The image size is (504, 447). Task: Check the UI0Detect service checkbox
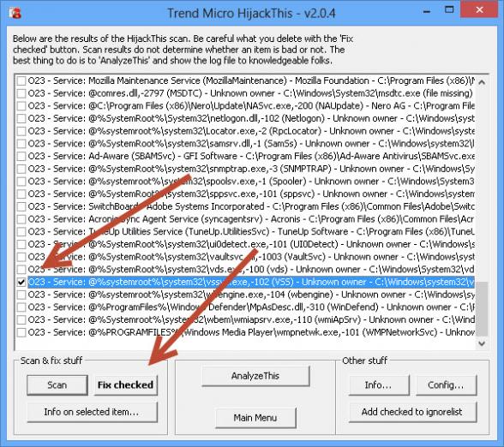(21, 244)
